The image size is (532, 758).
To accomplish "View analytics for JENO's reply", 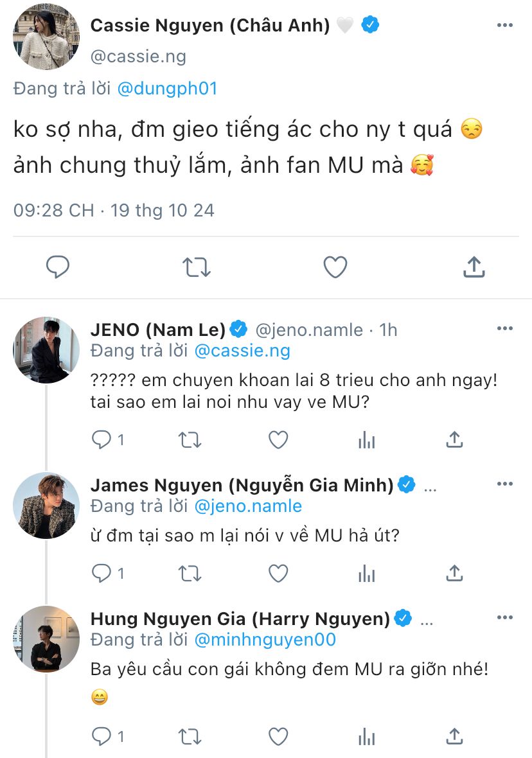I will pyautogui.click(x=366, y=440).
